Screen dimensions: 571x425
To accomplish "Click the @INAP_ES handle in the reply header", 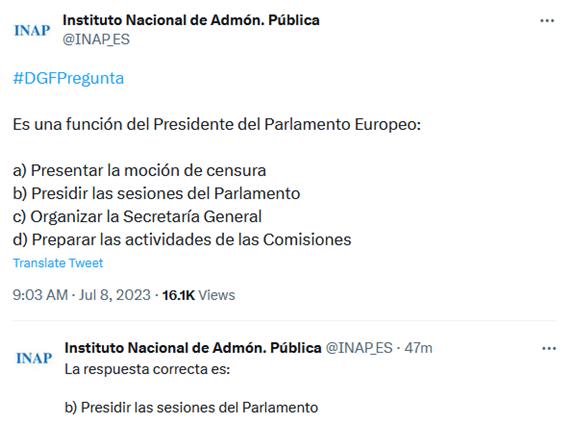I will pyautogui.click(x=359, y=348).
